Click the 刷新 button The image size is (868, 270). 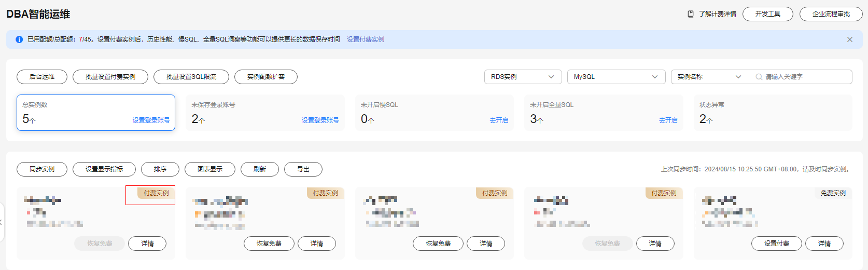(260, 169)
